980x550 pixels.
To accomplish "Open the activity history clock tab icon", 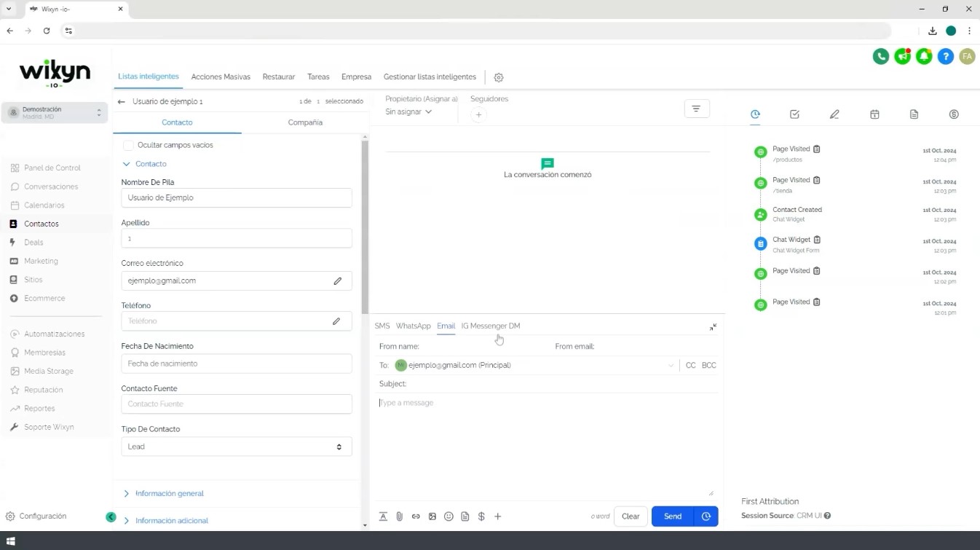I will [x=755, y=114].
